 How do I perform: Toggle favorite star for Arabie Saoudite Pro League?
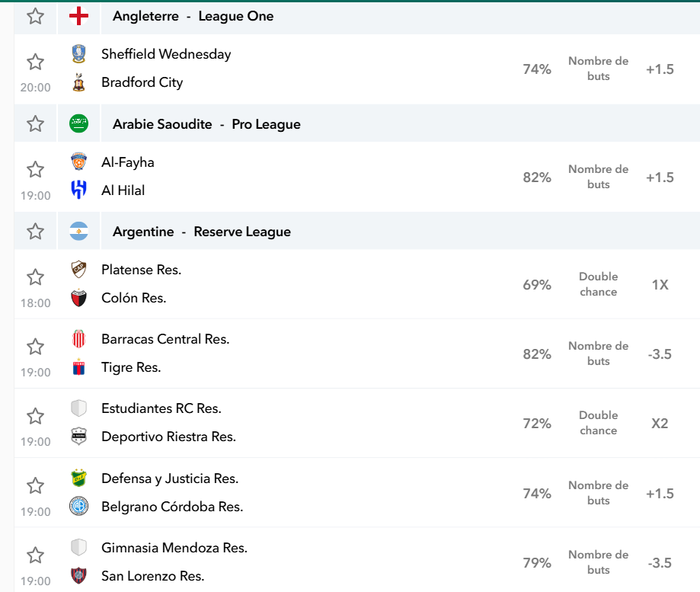click(x=35, y=123)
